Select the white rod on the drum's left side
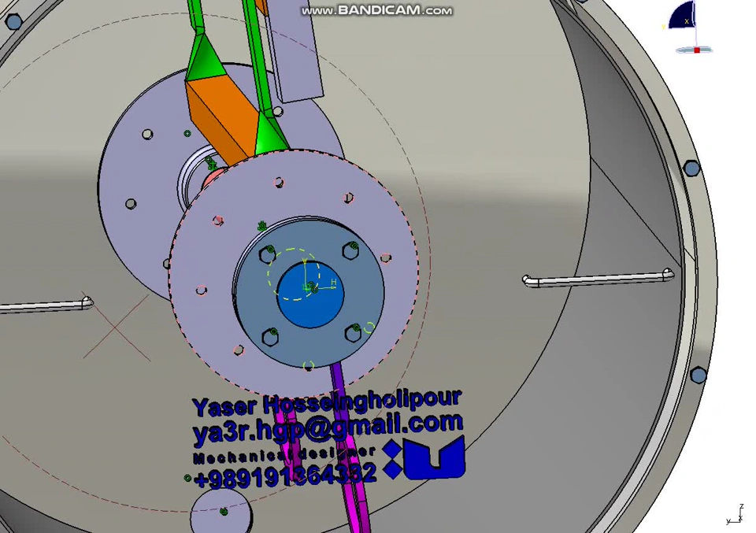The width and height of the screenshot is (756, 533). tap(46, 305)
